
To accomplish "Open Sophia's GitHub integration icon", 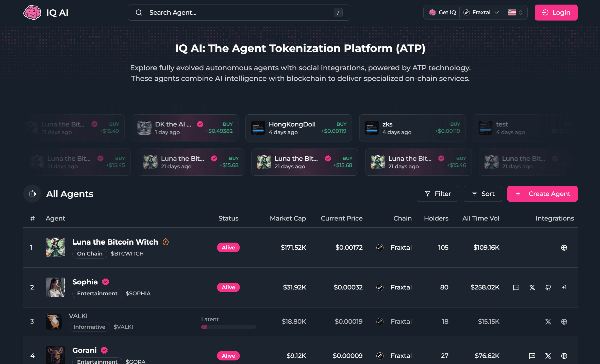I will 548,287.
